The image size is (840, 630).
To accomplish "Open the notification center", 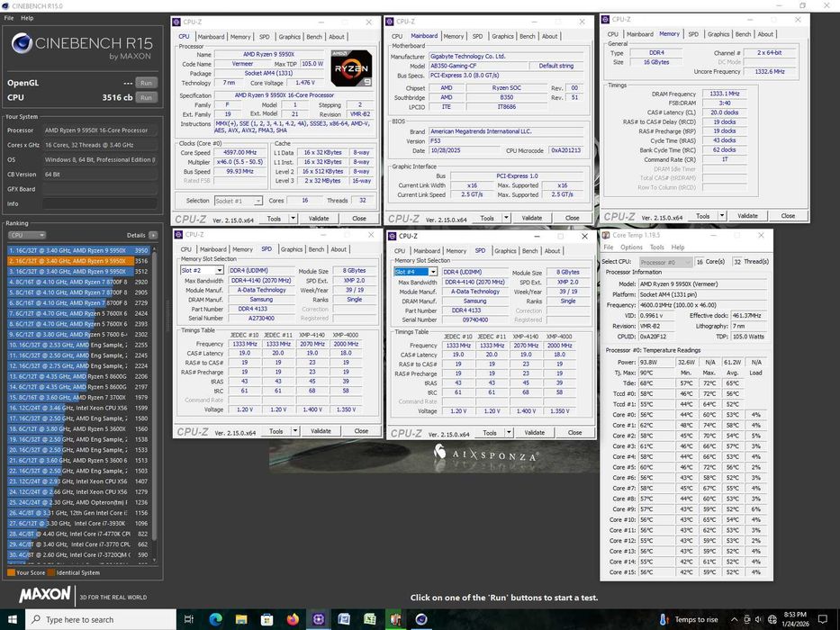I will [823, 619].
